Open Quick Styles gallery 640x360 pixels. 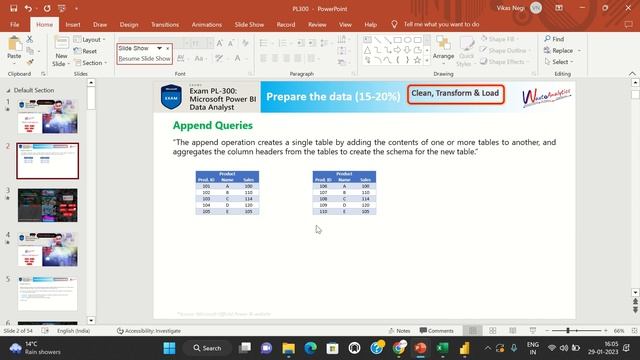point(466,52)
